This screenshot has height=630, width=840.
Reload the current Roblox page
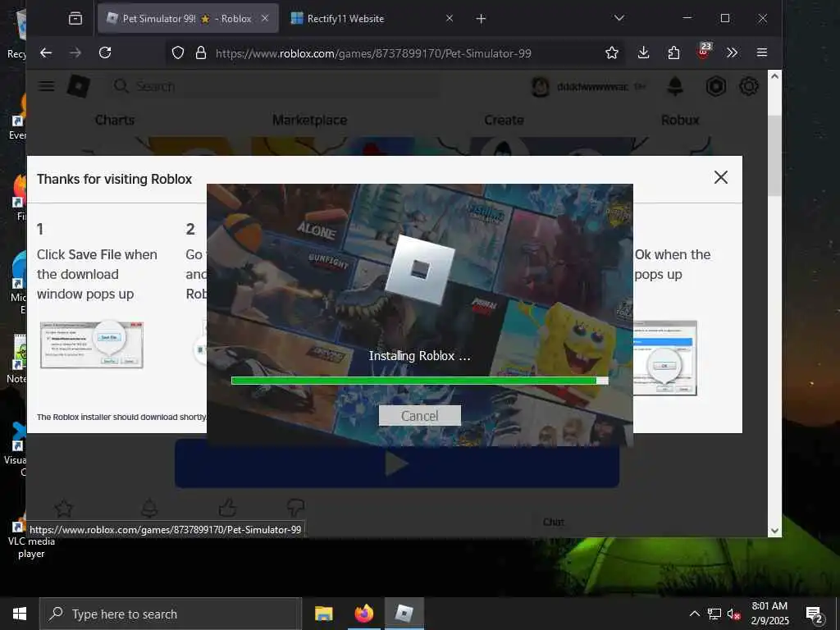(105, 52)
